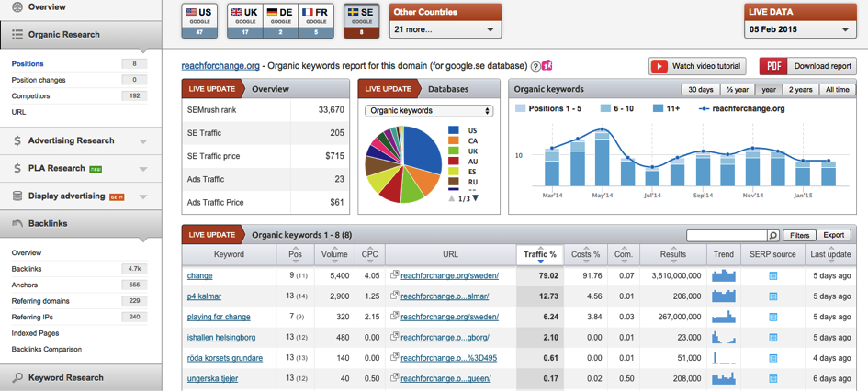Focus the keyword table search field
Viewport: 868px width, 391px height.
(x=727, y=236)
